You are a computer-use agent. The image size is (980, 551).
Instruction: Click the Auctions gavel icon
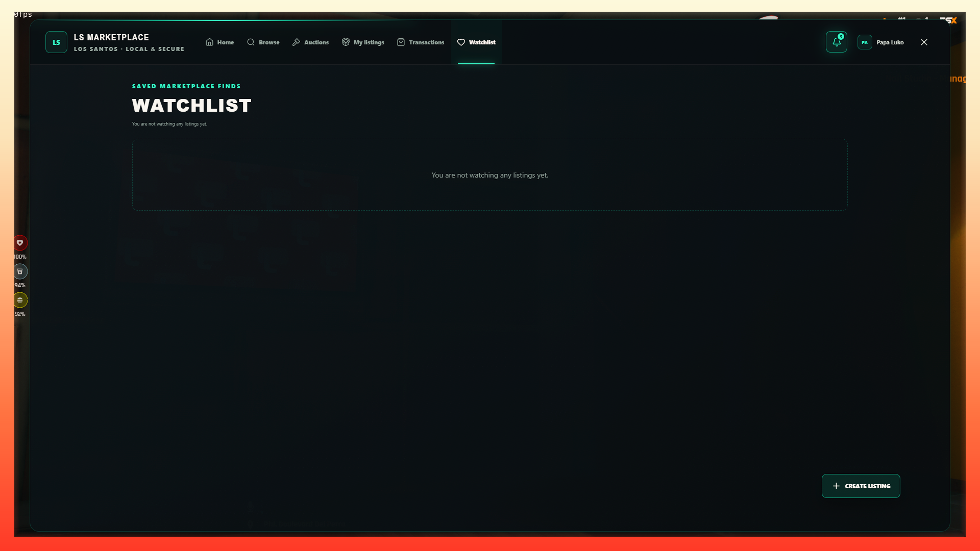[x=296, y=42]
